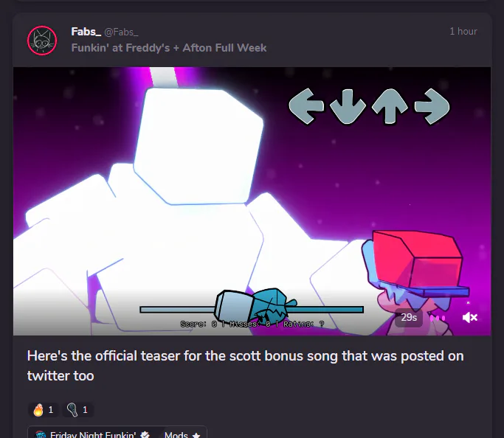Click the right arrow note in the video
The image size is (504, 438).
(432, 106)
